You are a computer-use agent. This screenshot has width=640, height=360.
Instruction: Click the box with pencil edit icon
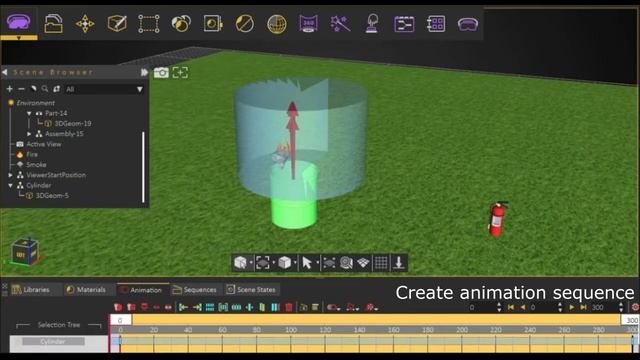click(x=117, y=23)
